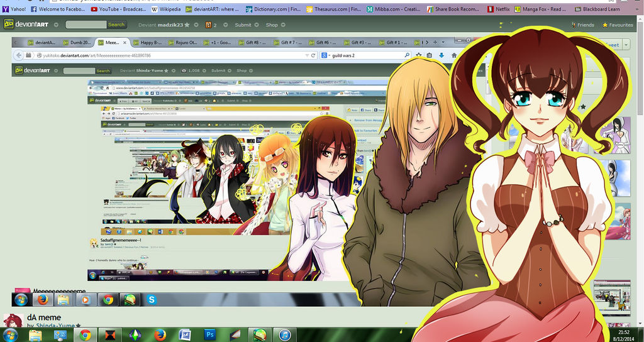The height and width of the screenshot is (342, 644).
Task: Switch to 'Rojuro Ot...' tab in nested Firefox
Action: coord(182,42)
